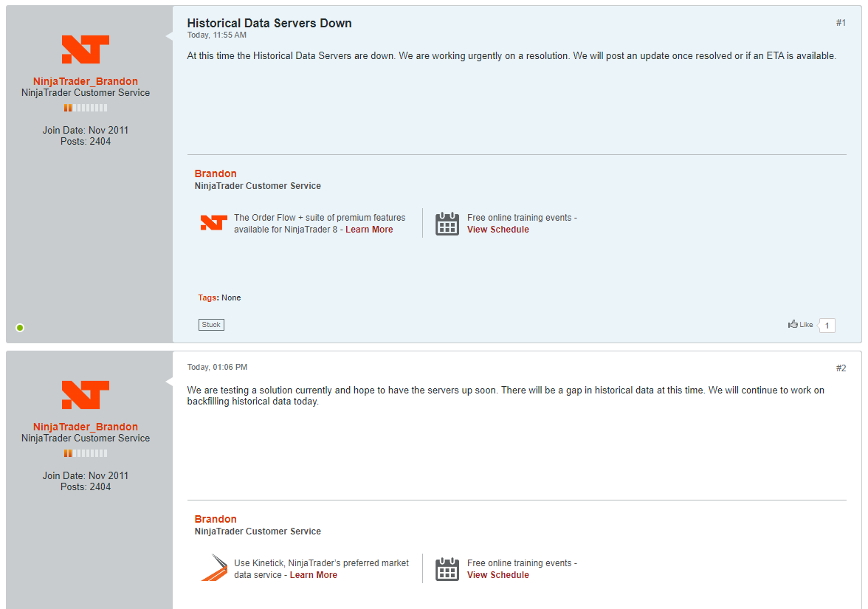Click NinjaTrader logo in Order Flow signature
Image resolution: width=868 pixels, height=609 pixels.
(214, 223)
